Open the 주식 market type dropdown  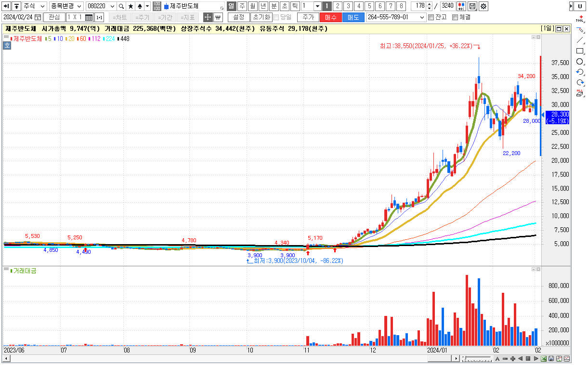[x=35, y=6]
